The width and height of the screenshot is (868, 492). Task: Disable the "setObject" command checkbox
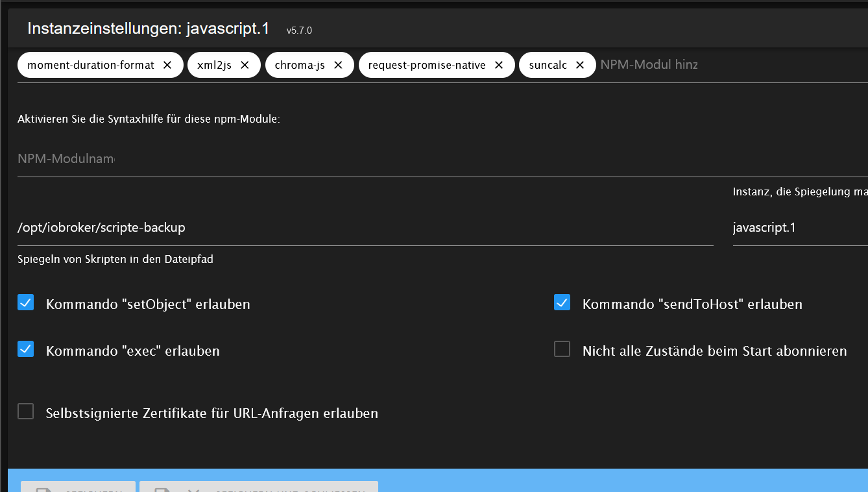click(x=26, y=302)
